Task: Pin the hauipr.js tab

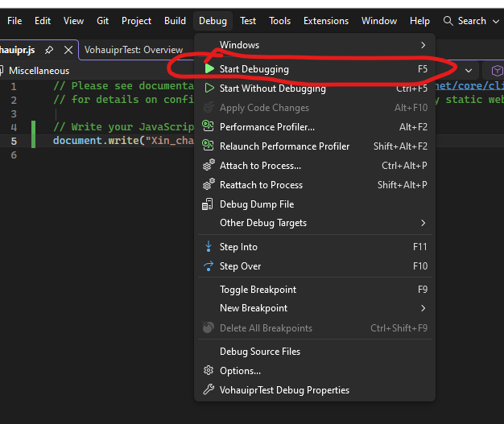Action: pyautogui.click(x=49, y=50)
